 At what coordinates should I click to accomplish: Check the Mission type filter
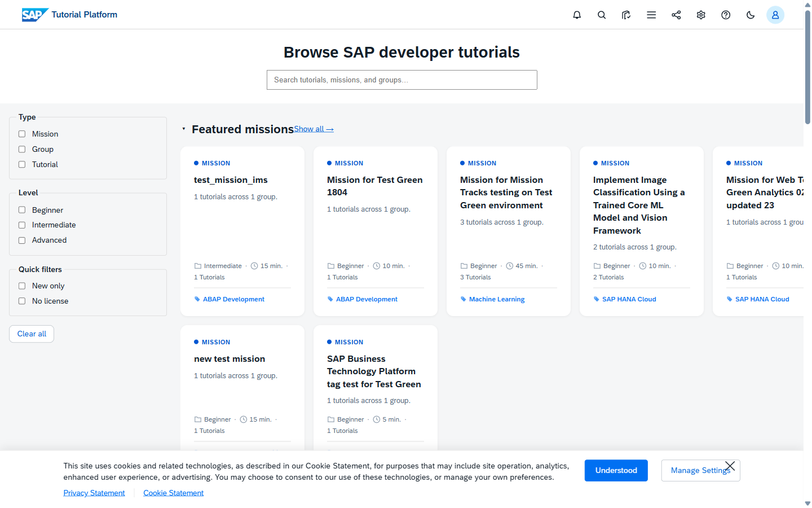pyautogui.click(x=22, y=134)
